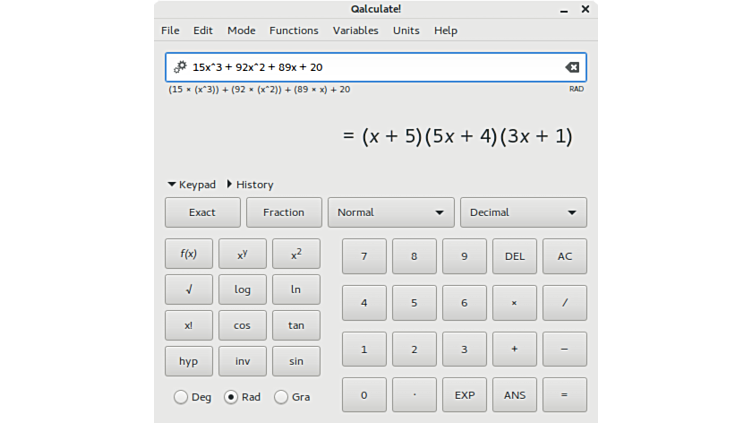Image resolution: width=752 pixels, height=423 pixels.
Task: Clear expression with the backspace icon
Action: [x=572, y=67]
